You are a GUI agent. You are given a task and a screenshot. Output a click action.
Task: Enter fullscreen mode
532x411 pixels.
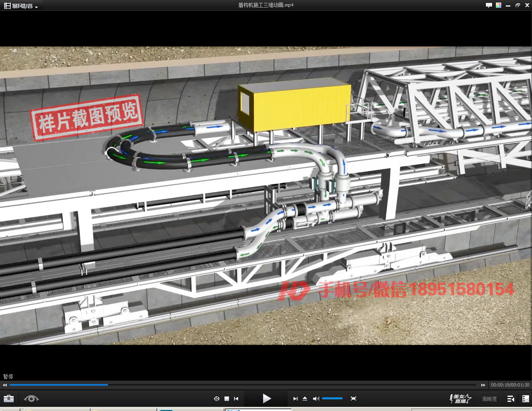click(353, 399)
